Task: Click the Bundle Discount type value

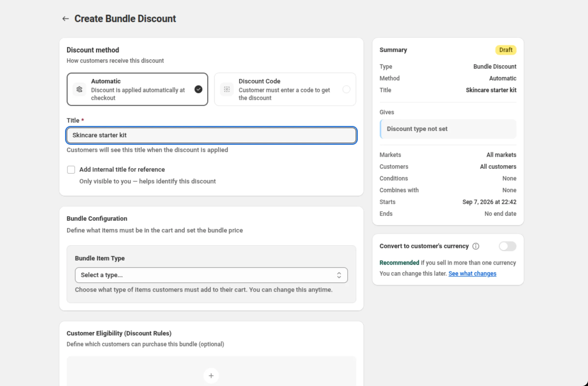Action: point(495,67)
